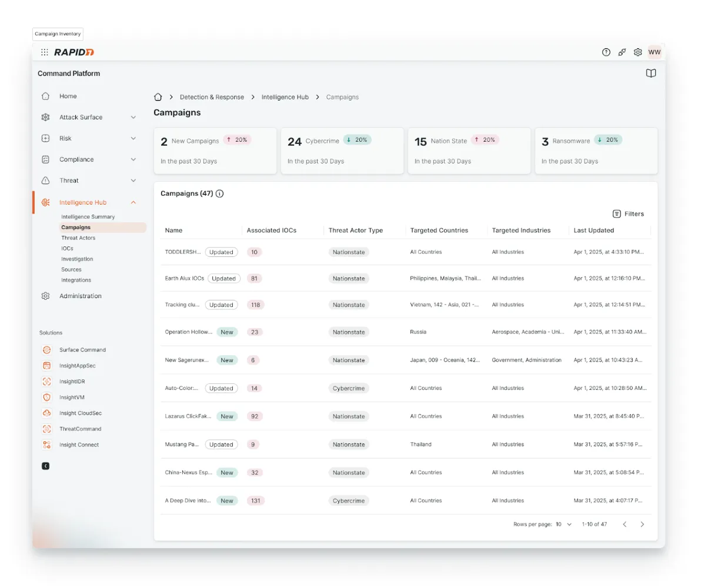Click the help question mark icon
701x588 pixels.
606,52
